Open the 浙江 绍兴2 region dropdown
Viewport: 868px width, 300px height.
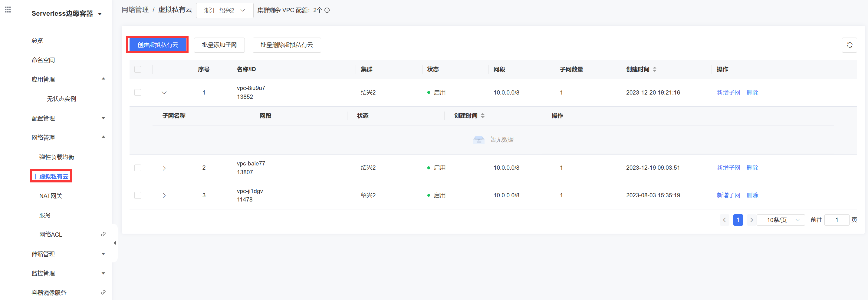tap(225, 11)
